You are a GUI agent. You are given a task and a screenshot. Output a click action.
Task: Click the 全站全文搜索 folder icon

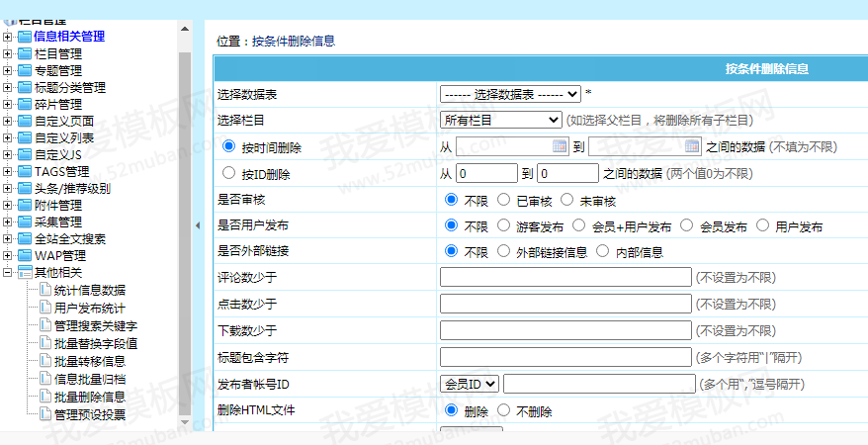25,239
